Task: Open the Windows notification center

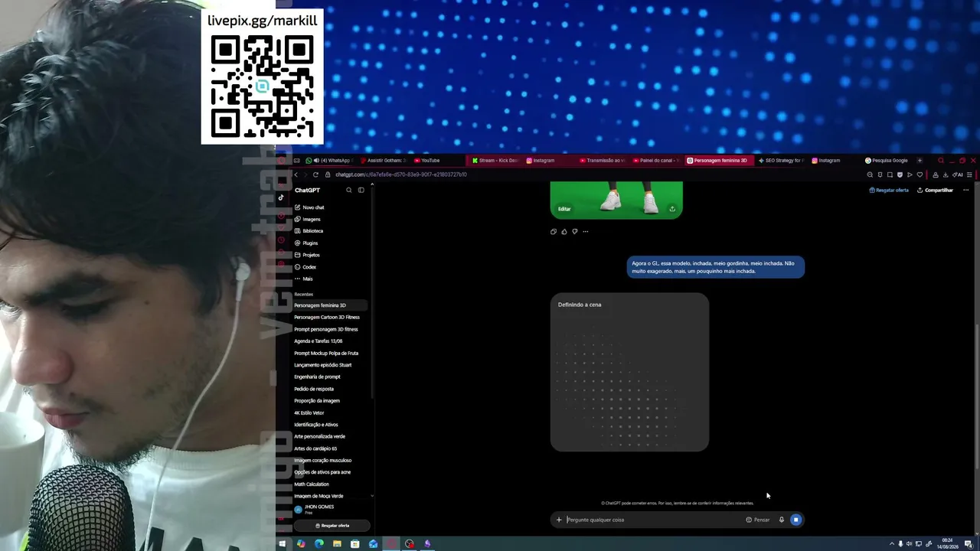Action: pos(970,544)
